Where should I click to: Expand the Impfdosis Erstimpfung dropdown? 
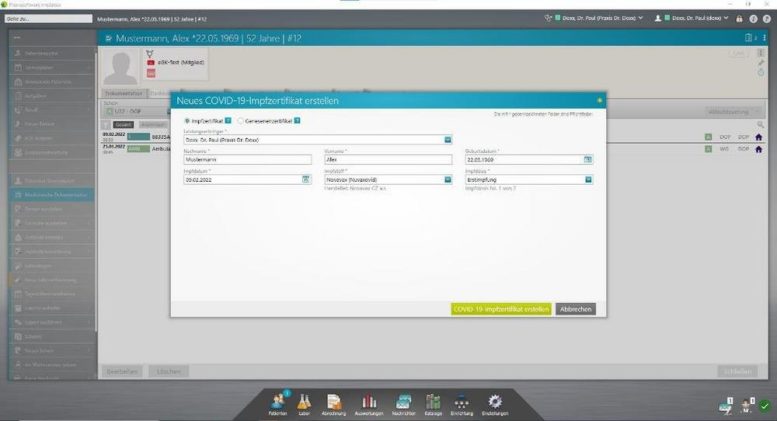(588, 179)
